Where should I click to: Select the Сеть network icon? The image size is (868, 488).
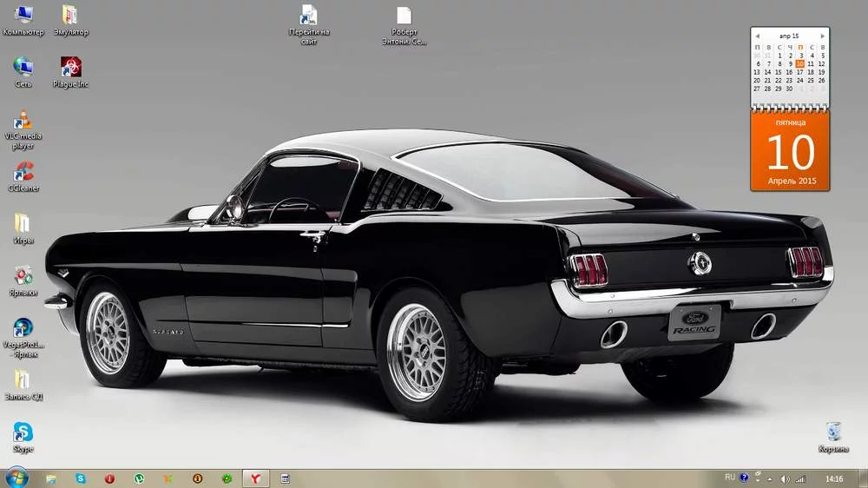point(23,68)
